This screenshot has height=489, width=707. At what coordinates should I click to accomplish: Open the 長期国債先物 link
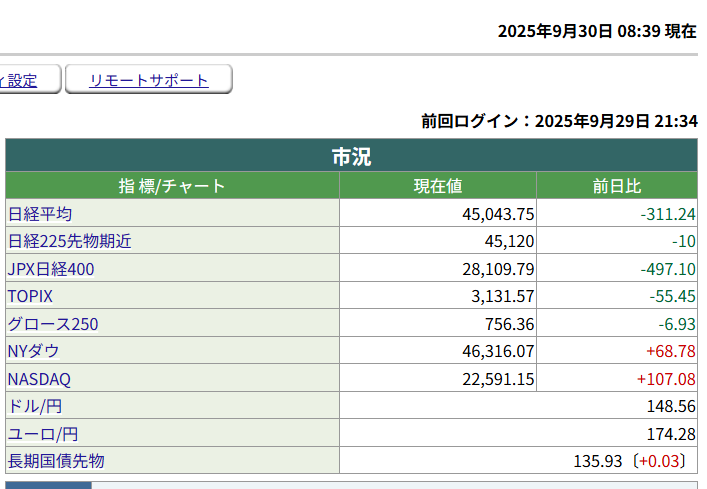click(56, 461)
